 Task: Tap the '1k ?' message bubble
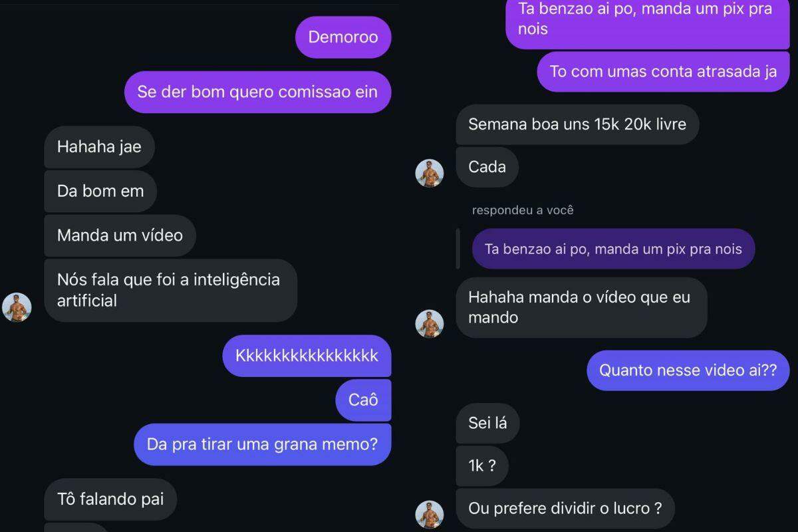pyautogui.click(x=482, y=466)
